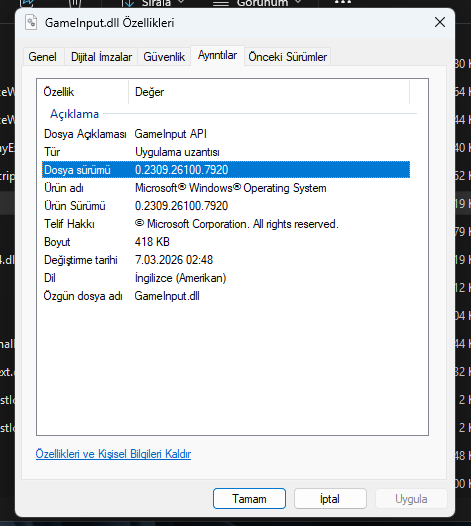Click the İptal button

coord(330,498)
